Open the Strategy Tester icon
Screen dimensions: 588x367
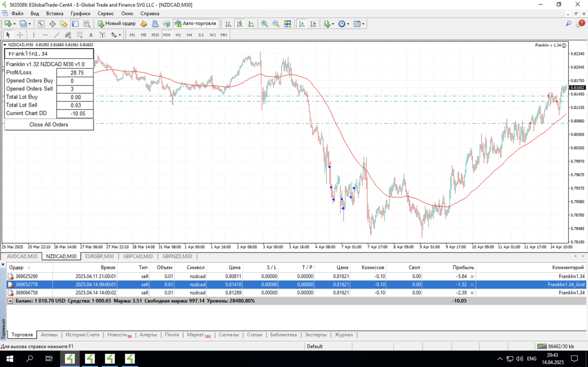(x=87, y=24)
